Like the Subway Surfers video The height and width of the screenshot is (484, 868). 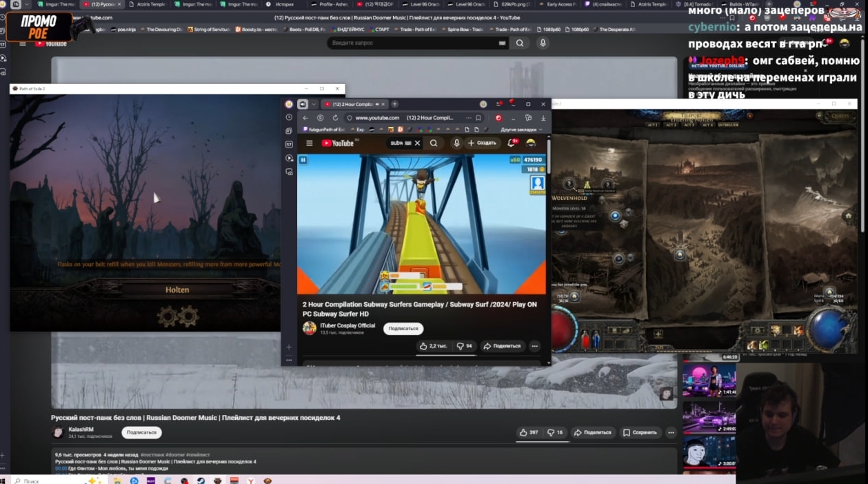click(x=434, y=346)
